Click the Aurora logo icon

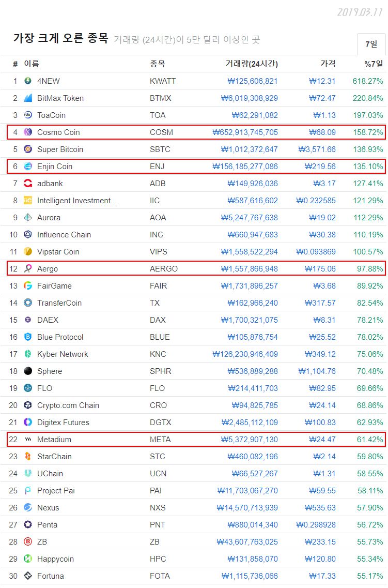[28, 218]
